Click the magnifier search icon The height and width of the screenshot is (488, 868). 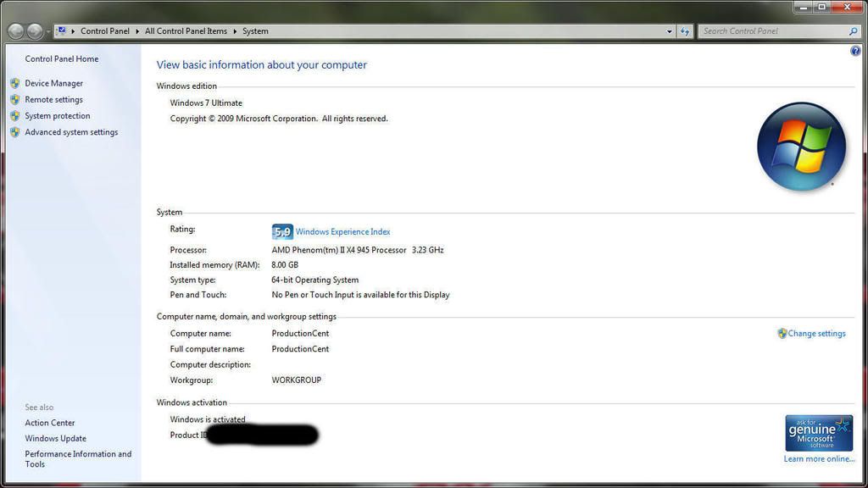[x=853, y=31]
